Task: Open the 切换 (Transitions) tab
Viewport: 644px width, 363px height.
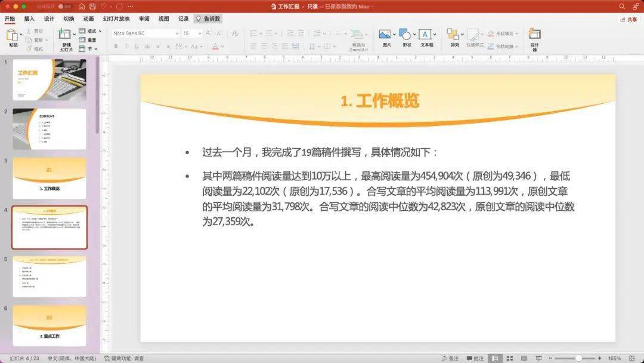Action: (69, 19)
